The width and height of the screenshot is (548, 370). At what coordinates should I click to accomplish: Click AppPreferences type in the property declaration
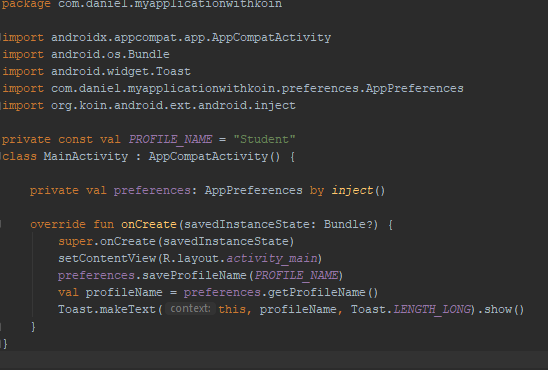click(x=253, y=190)
